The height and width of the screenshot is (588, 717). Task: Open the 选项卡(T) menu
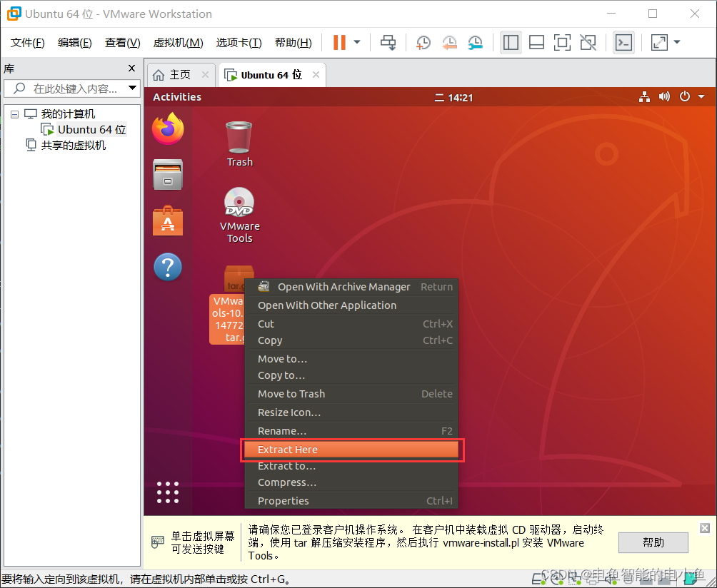(x=239, y=43)
